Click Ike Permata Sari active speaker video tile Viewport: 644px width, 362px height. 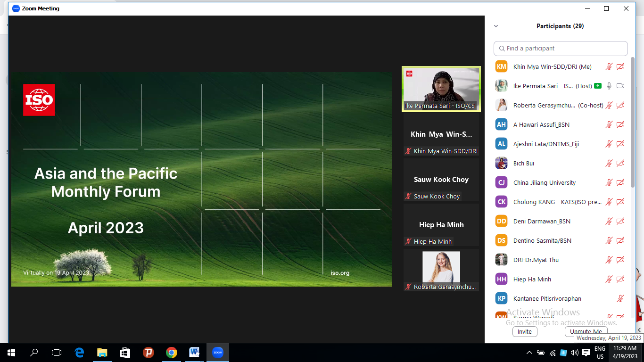pyautogui.click(x=441, y=89)
